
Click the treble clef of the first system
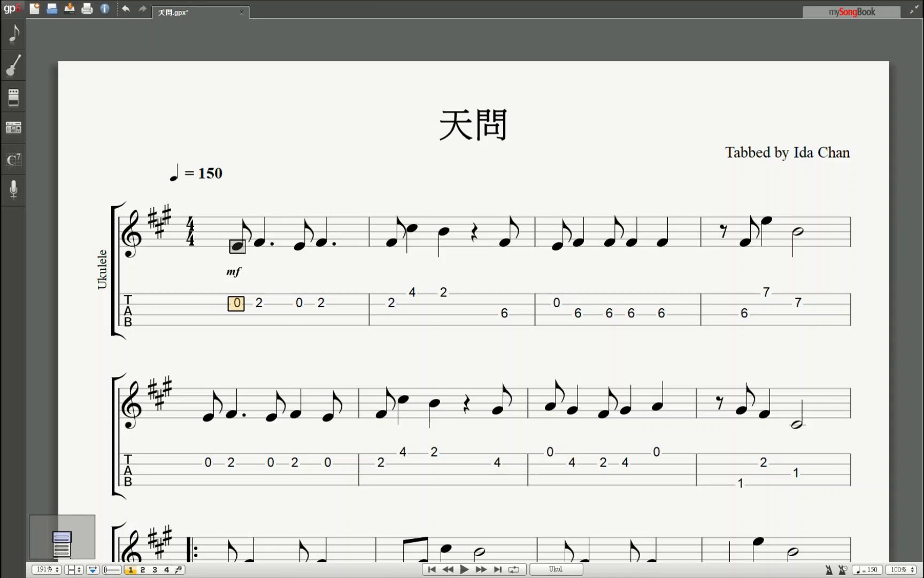coord(132,234)
